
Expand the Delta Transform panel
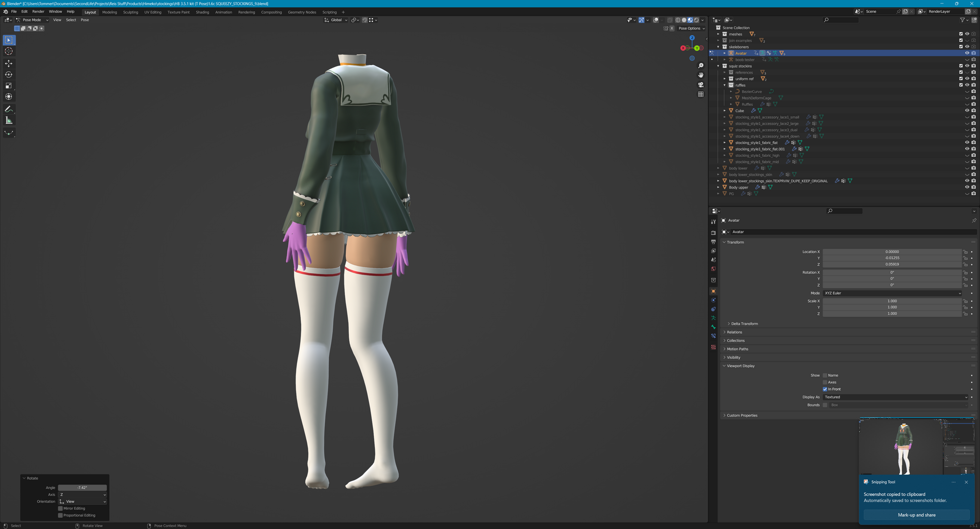tap(744, 324)
